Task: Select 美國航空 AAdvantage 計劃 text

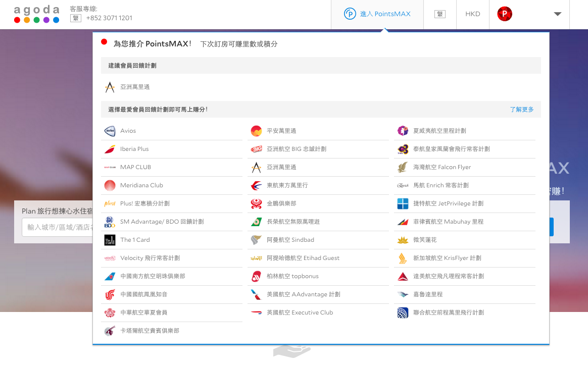Action: 304,294
